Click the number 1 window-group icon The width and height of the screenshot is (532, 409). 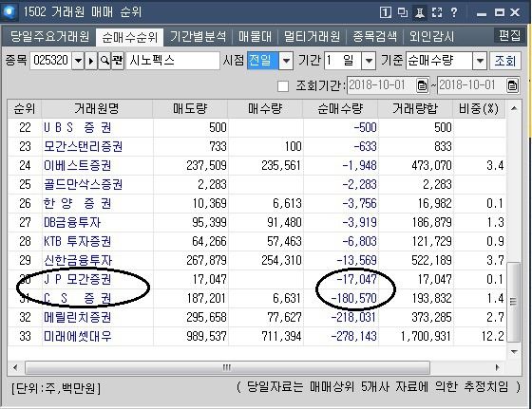tap(385, 13)
